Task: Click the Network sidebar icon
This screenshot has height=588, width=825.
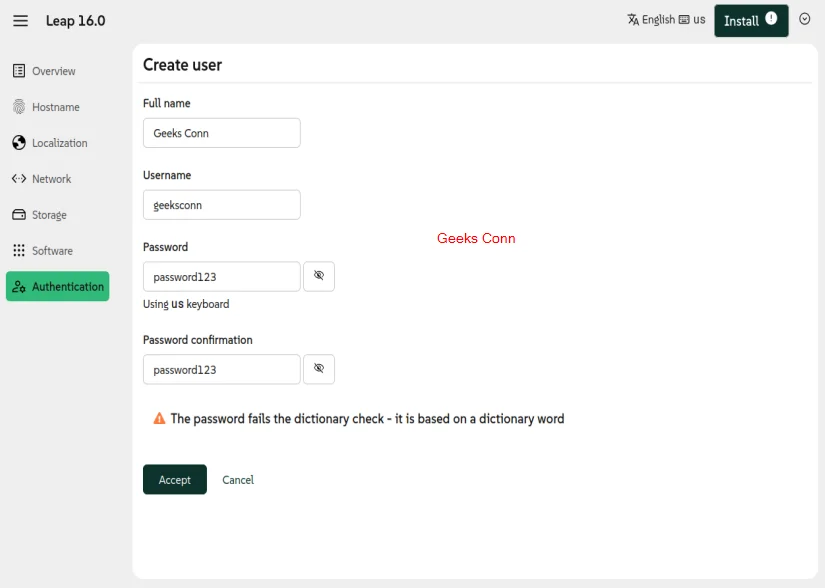Action: [x=18, y=179]
